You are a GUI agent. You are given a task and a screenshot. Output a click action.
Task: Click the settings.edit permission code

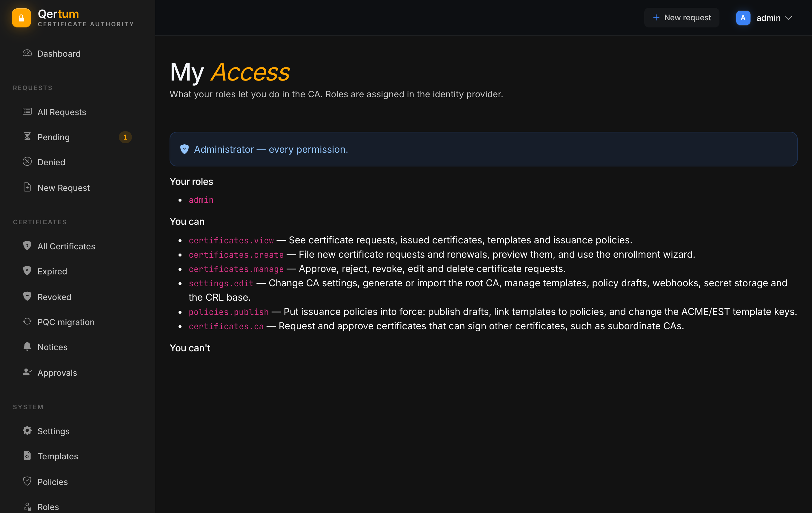(x=221, y=284)
